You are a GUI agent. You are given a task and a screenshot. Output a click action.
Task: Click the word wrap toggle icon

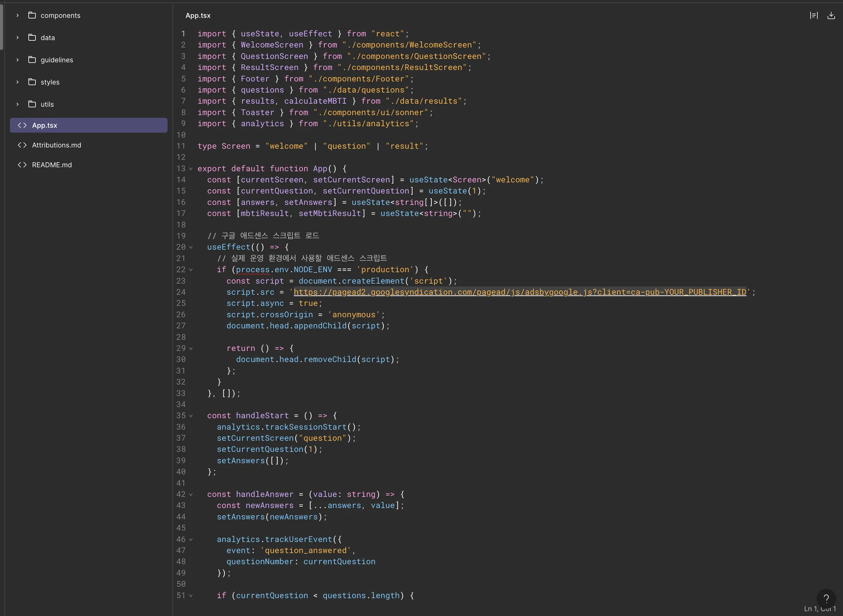(814, 16)
